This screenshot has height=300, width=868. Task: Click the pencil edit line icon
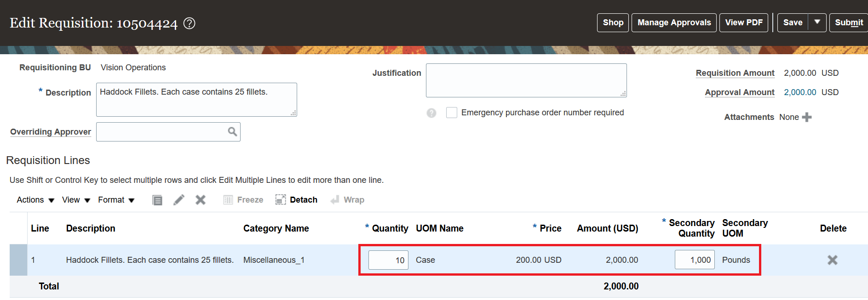[x=179, y=200]
